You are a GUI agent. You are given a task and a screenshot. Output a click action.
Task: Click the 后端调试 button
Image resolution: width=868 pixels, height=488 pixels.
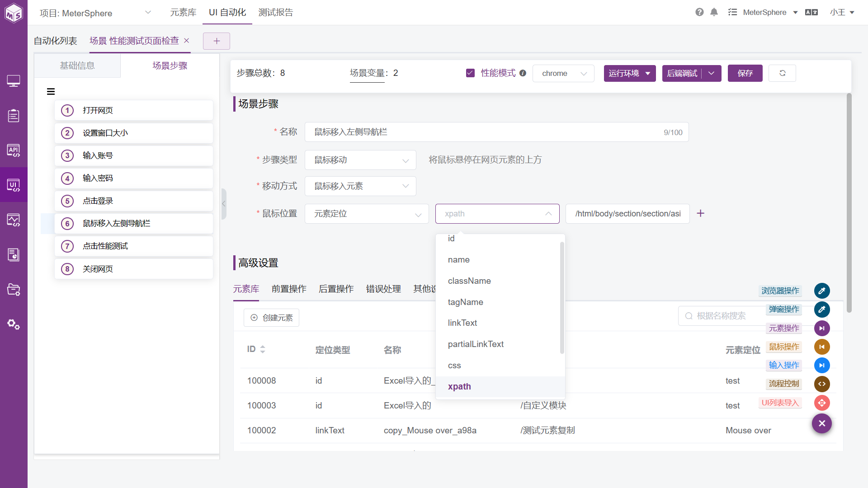click(682, 73)
